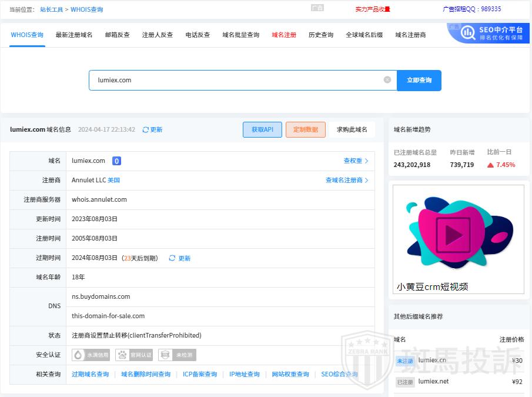Click into the domain search input field
Viewport: 532px width, 397px height.
click(235, 80)
